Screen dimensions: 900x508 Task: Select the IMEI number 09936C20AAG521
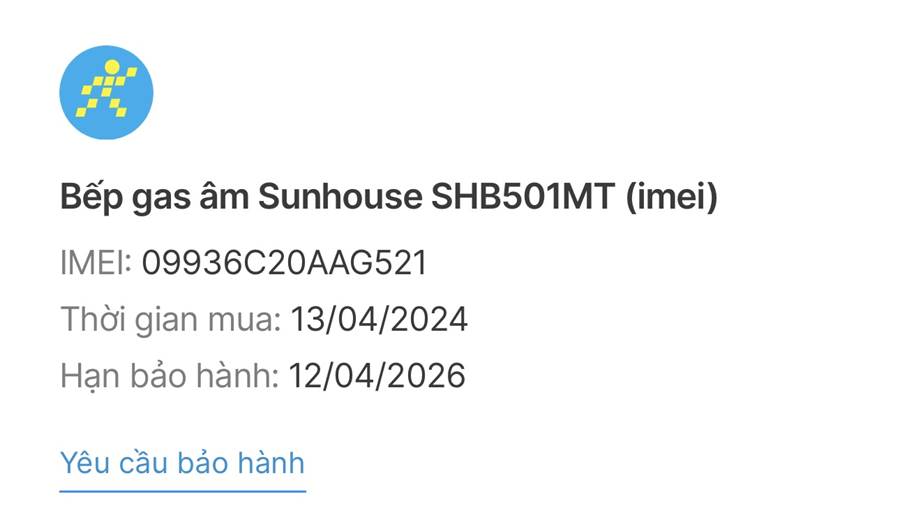284,263
